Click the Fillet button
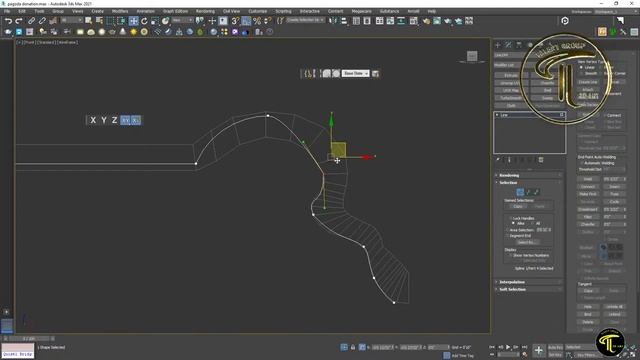Screen dimensions: 640x360 click(x=588, y=217)
